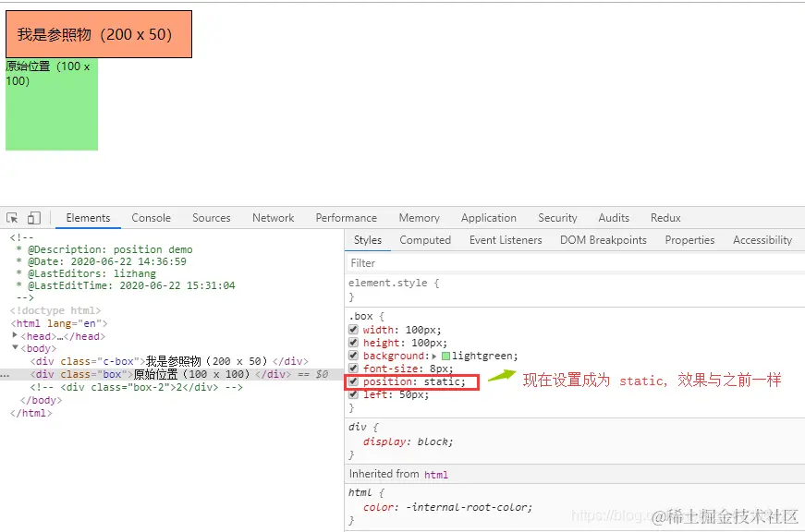This screenshot has width=805, height=532.
Task: Expand the background shorthand property arrow
Action: point(434,356)
